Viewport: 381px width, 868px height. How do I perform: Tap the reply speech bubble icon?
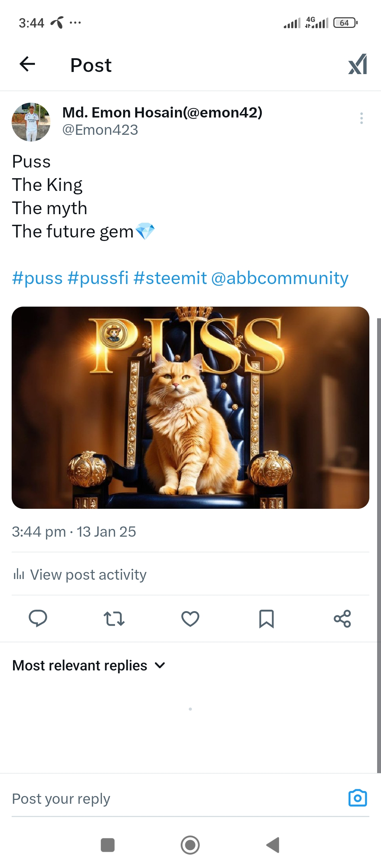coord(38,618)
